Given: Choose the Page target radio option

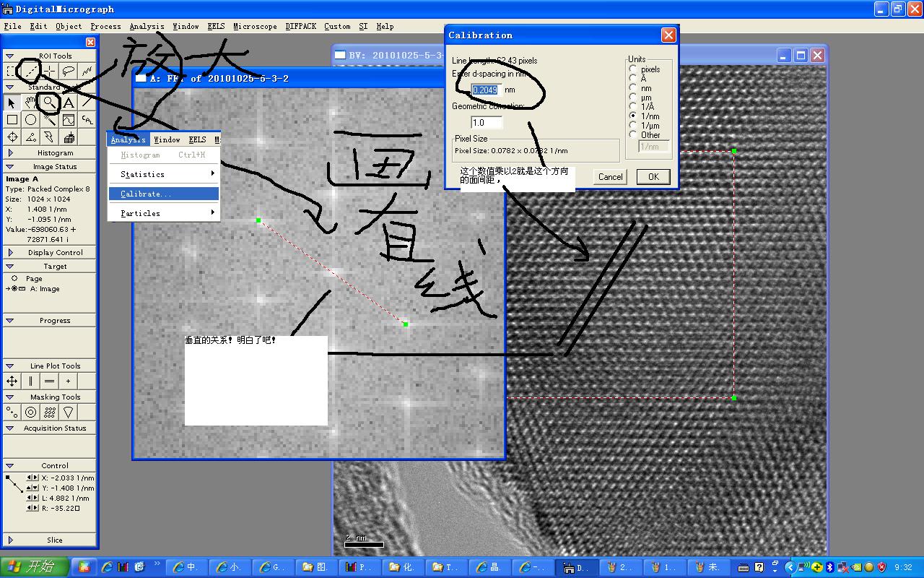Looking at the screenshot, I should tap(14, 278).
